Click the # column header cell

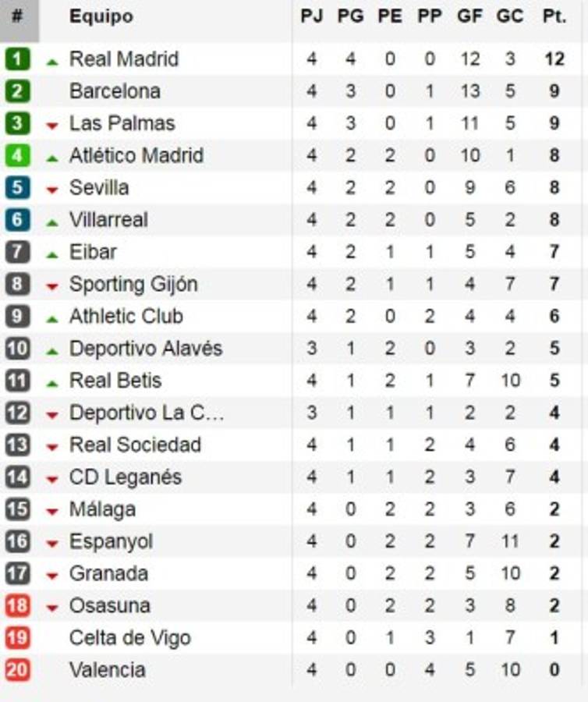(18, 16)
